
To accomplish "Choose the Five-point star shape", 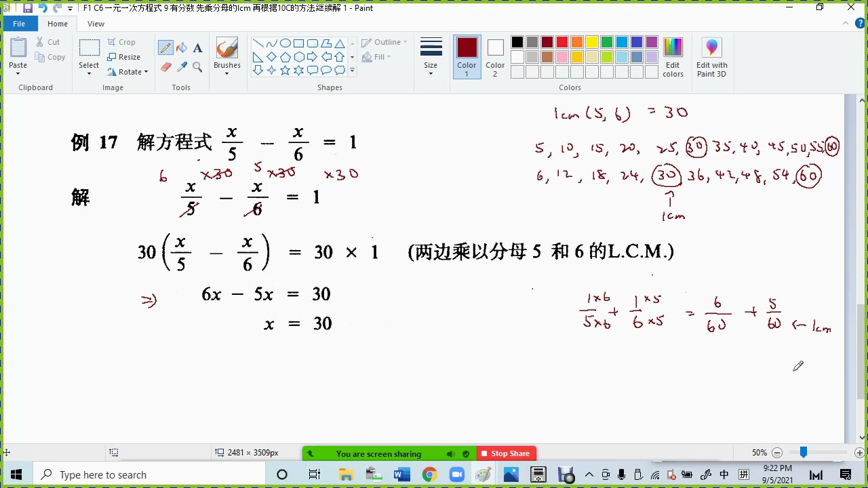I will click(285, 70).
